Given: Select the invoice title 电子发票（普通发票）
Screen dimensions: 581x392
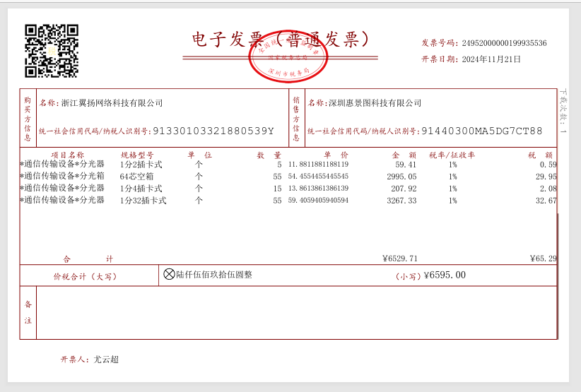Looking at the screenshot, I should coord(281,40).
